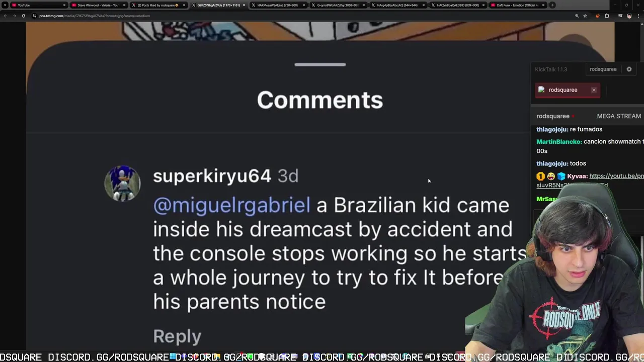Open a new browser tab

[x=552, y=5]
